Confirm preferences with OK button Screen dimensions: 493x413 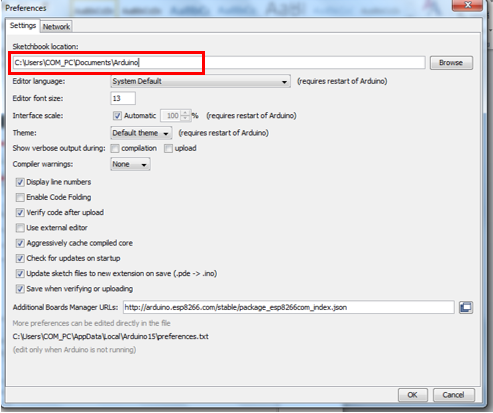413,395
